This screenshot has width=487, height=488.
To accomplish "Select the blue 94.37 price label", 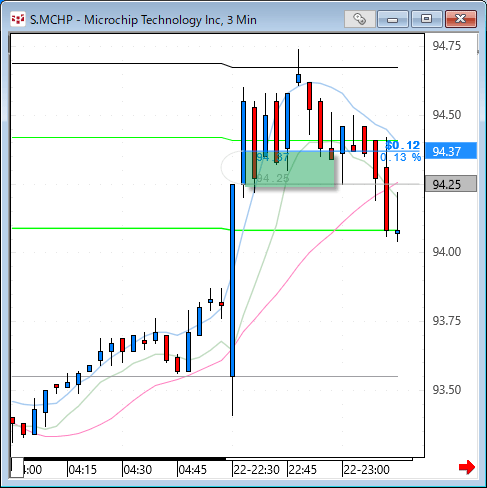I will click(451, 151).
